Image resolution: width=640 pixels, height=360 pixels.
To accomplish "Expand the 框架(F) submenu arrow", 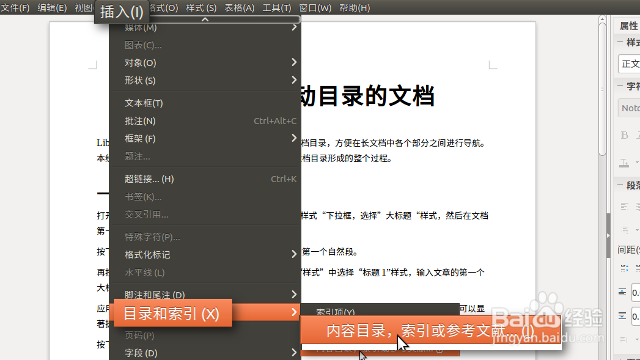I will coord(294,138).
